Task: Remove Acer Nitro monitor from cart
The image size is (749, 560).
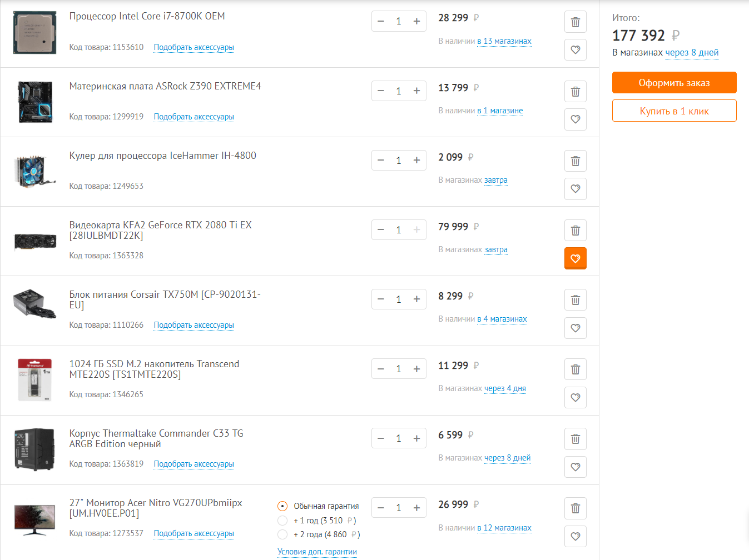Action: [576, 508]
